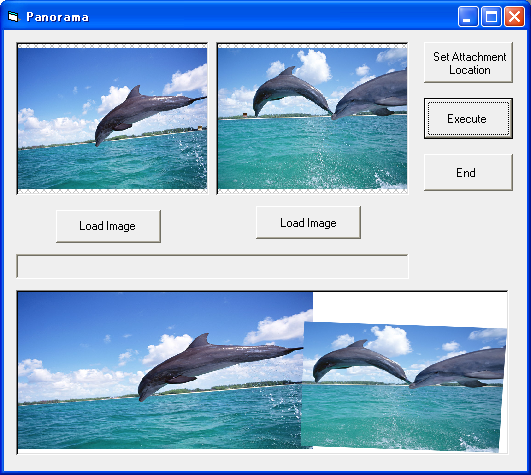Click the zigzag strip below the right photo
531x475 pixels.
312,191
